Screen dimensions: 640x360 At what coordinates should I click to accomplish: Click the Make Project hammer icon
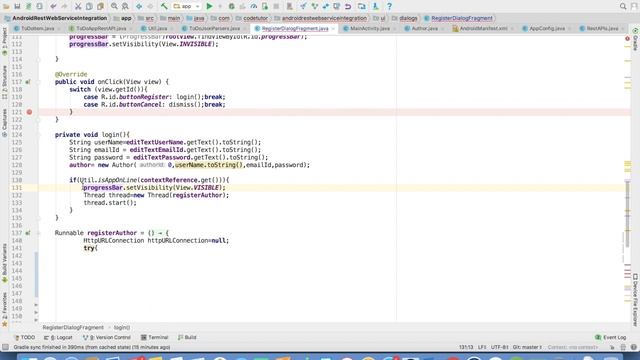(164, 7)
